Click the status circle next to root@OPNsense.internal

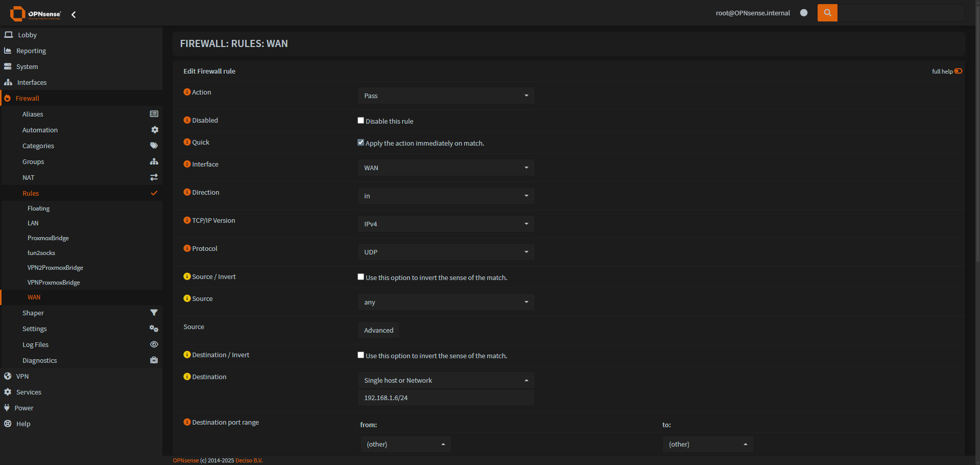click(804, 13)
